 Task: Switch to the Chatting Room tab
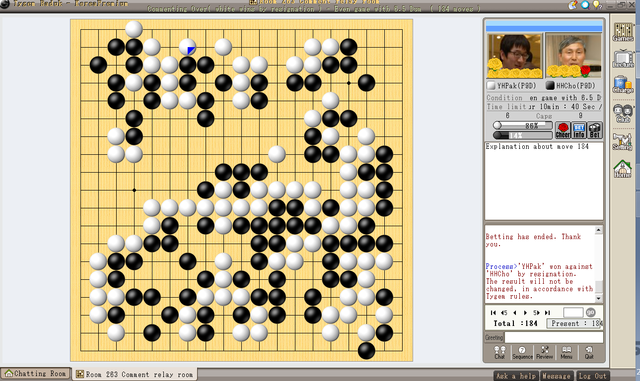tap(36, 374)
